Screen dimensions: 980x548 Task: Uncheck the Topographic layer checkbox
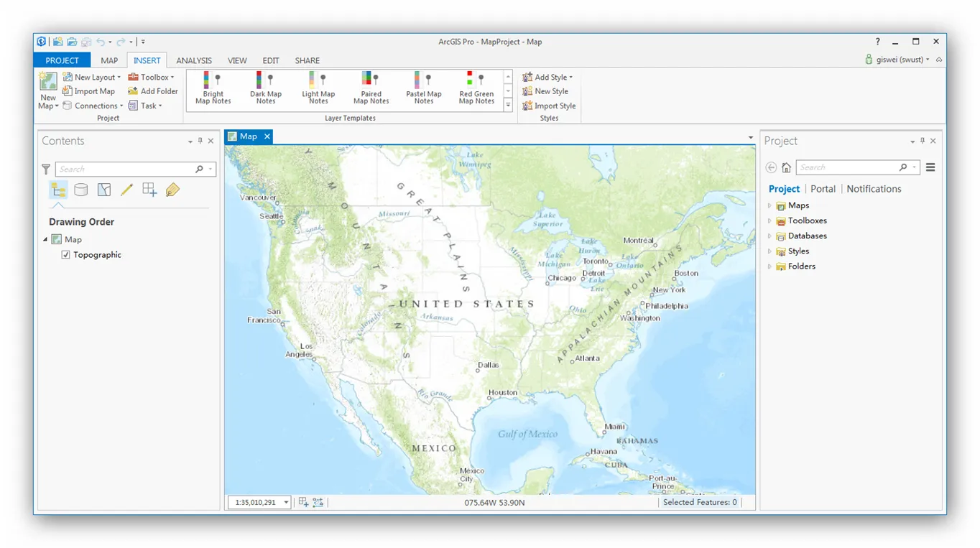click(66, 255)
